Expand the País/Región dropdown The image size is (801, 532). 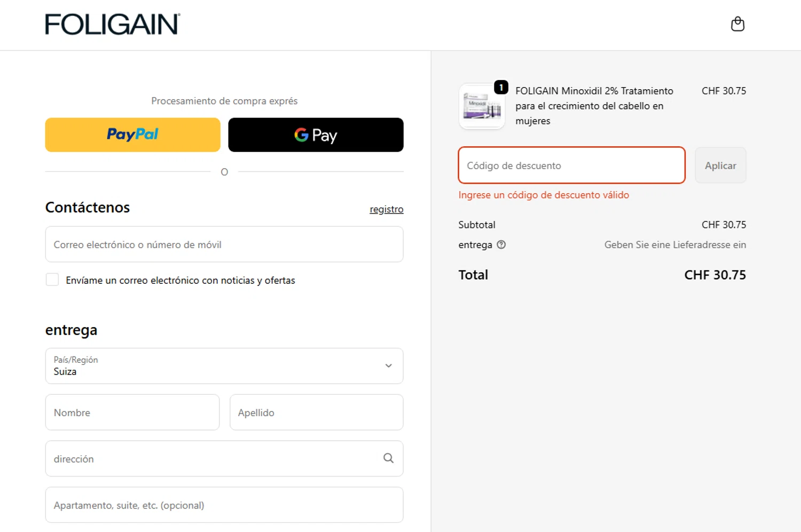click(x=224, y=366)
